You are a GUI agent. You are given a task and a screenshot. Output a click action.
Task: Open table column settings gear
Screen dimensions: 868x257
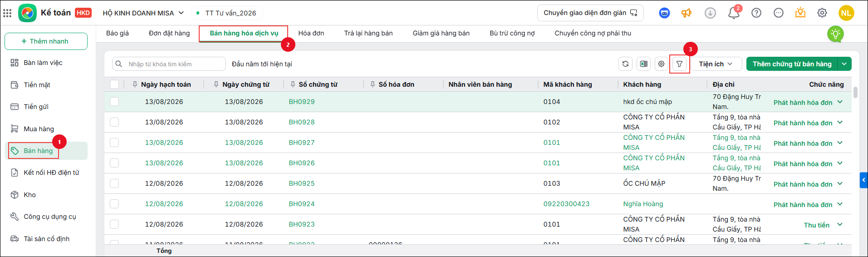pyautogui.click(x=662, y=64)
